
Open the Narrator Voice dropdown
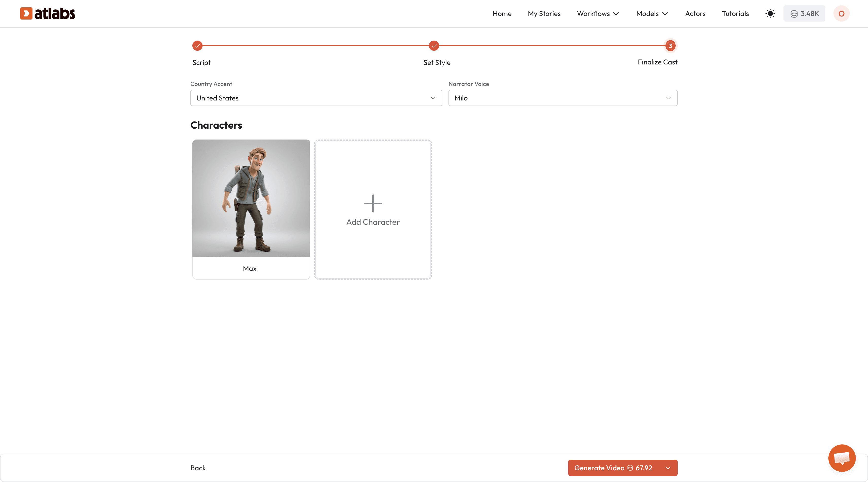click(562, 98)
